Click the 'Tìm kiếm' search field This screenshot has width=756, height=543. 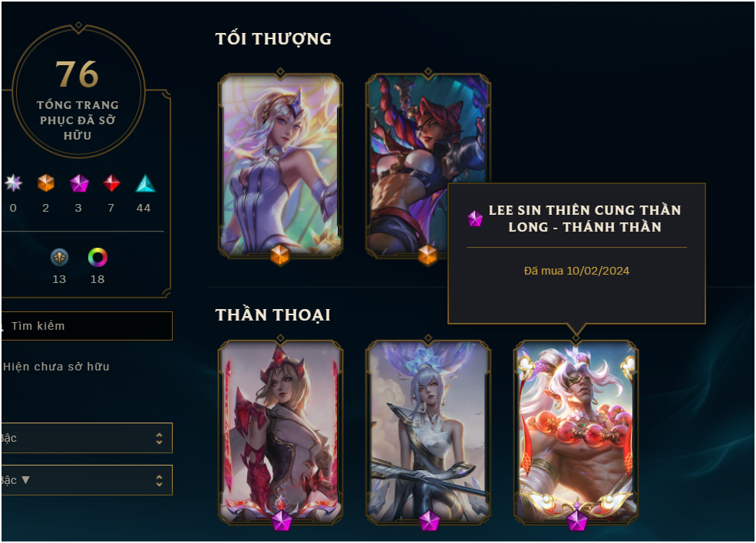tap(86, 326)
